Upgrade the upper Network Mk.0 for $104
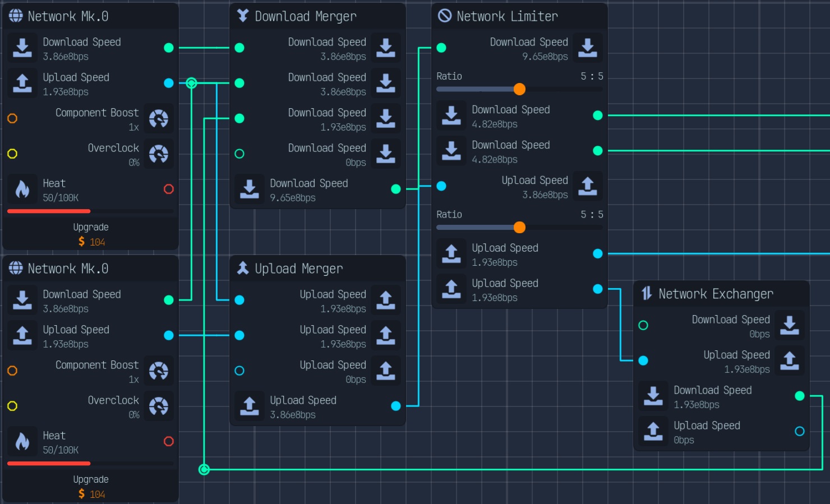 (91, 234)
